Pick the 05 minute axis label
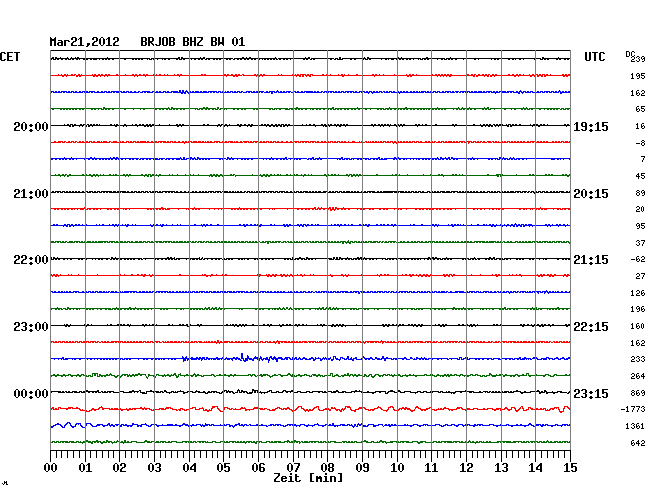Image resolution: width=650 pixels, height=494 pixels. point(223,468)
